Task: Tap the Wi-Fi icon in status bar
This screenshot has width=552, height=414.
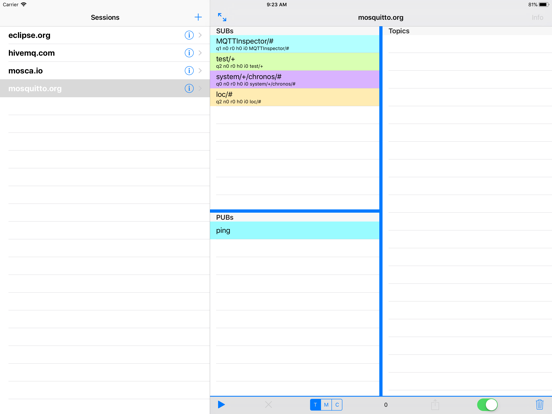Action: pyautogui.click(x=24, y=4)
